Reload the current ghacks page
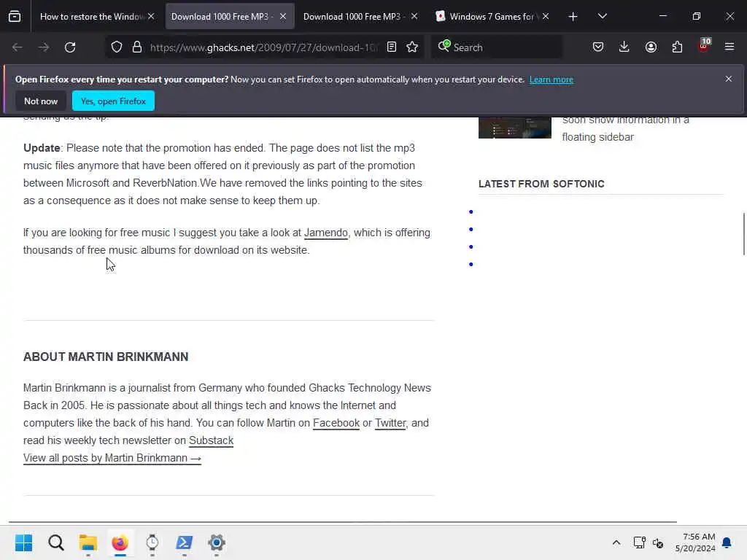Screen dimensions: 747x560 point(70,47)
